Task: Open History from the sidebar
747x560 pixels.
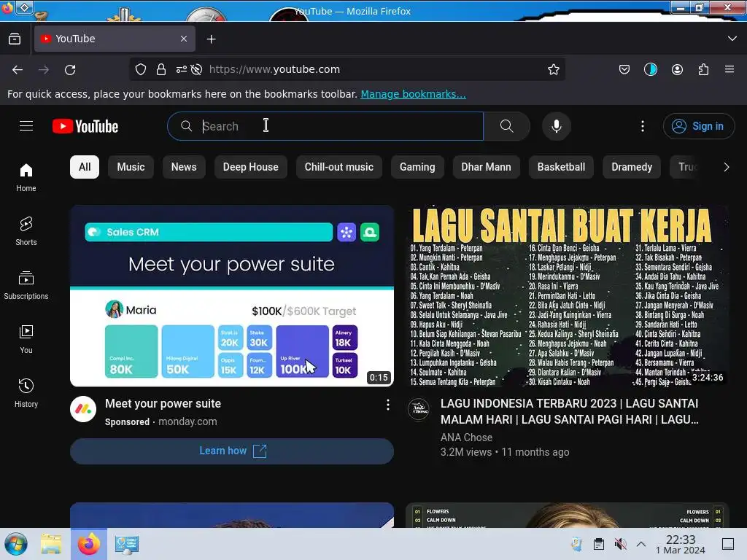Action: 26,393
